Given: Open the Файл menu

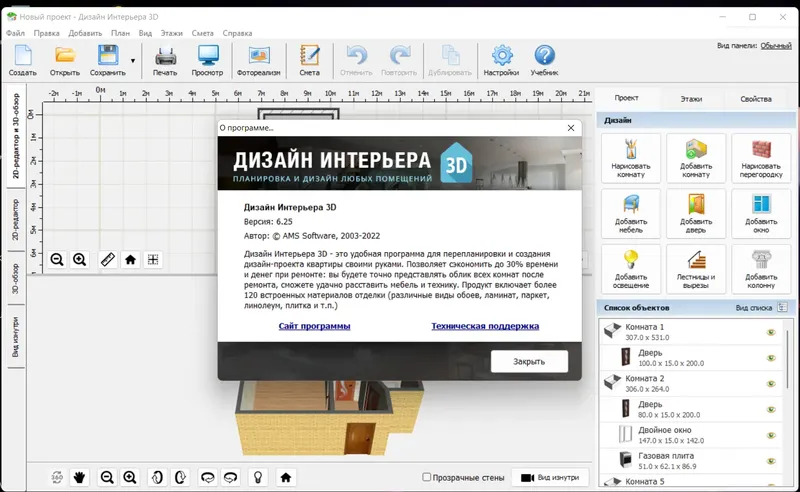Looking at the screenshot, I should 15,33.
